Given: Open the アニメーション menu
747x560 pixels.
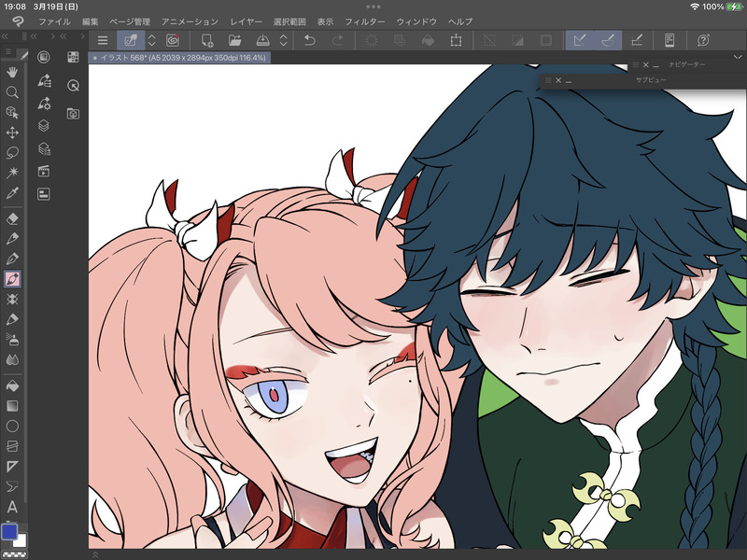Looking at the screenshot, I should pos(190,21).
